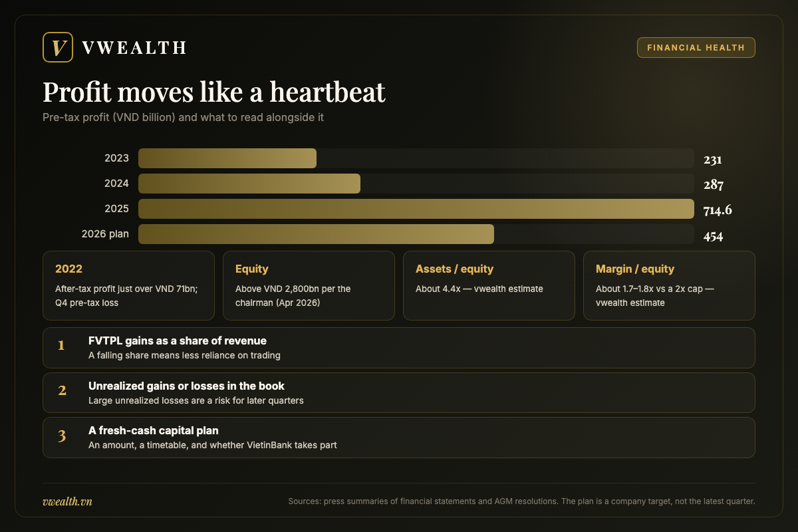Click the 2024 profit bar

pos(249,184)
